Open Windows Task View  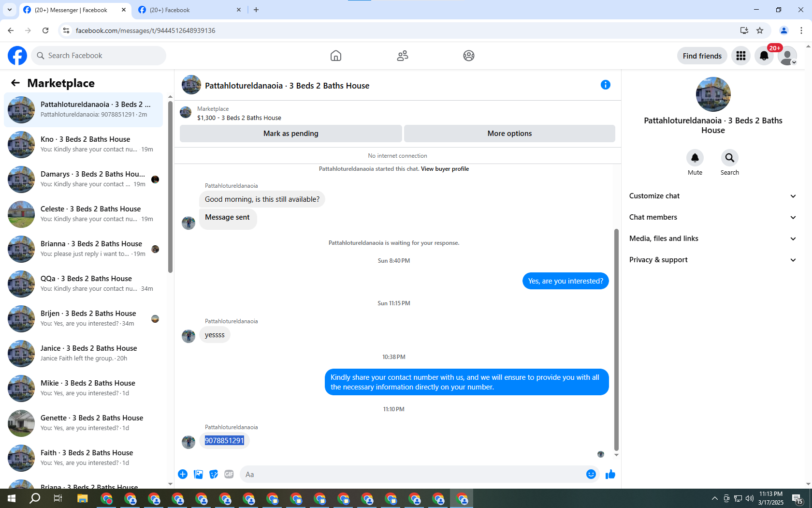pyautogui.click(x=58, y=498)
